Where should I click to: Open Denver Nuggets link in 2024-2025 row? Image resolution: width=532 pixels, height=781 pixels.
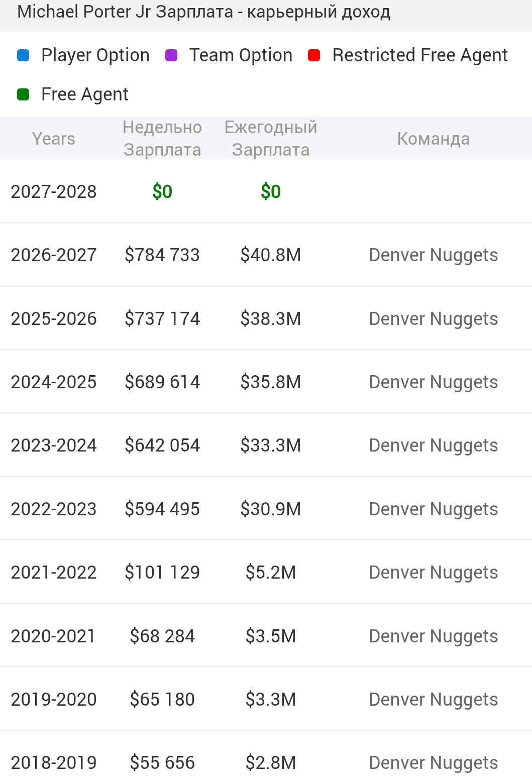[x=433, y=382]
